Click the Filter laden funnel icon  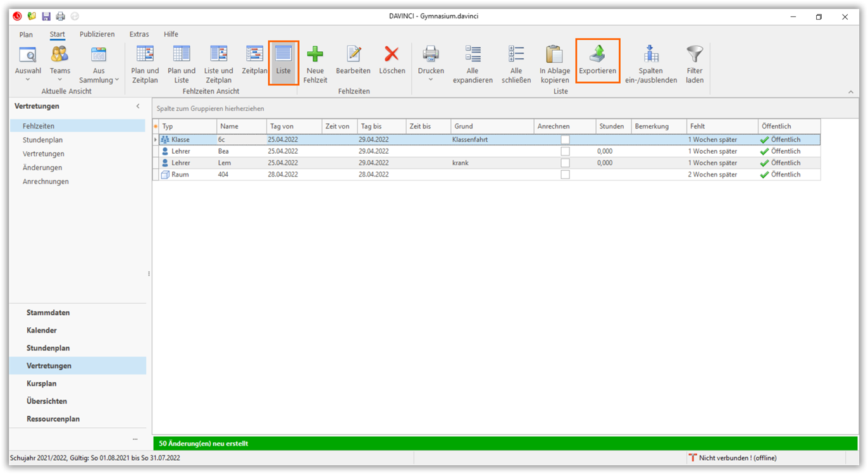tap(694, 55)
